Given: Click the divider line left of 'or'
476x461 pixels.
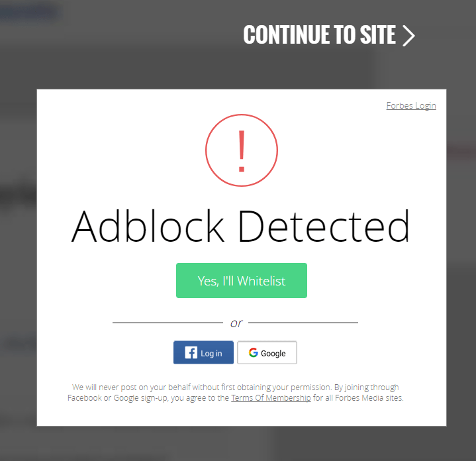Looking at the screenshot, I should (x=167, y=323).
